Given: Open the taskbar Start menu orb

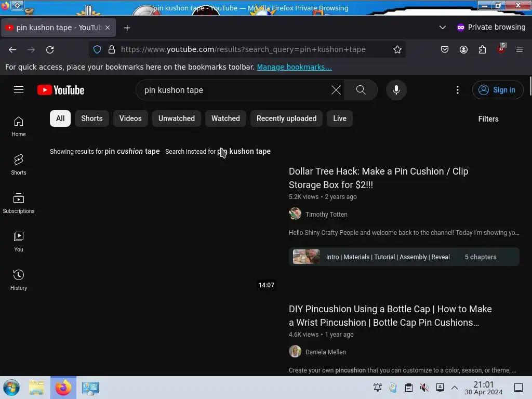Looking at the screenshot, I should tap(11, 388).
